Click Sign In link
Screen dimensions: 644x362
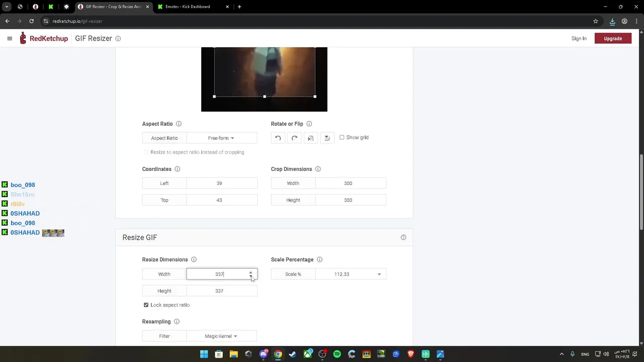(x=579, y=39)
